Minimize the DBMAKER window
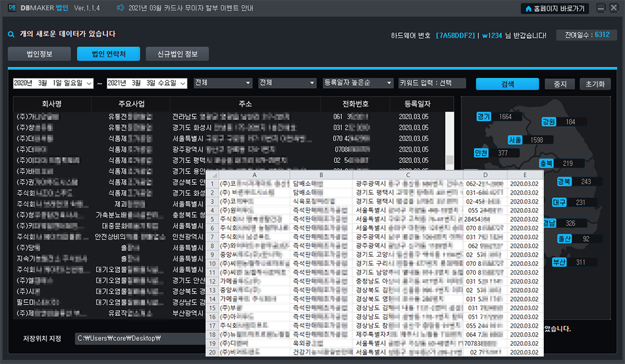 (601, 8)
